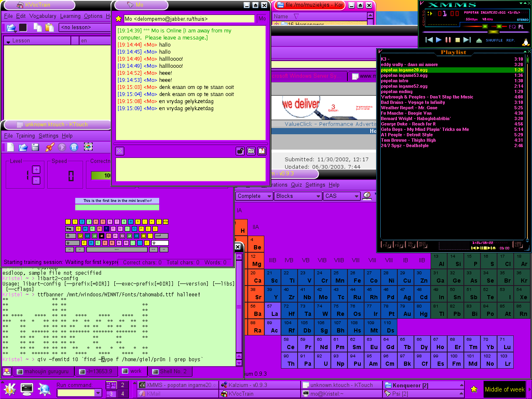Open Blocks dropdown in Kalzium
Screen dimensions: 532x399
[298, 196]
